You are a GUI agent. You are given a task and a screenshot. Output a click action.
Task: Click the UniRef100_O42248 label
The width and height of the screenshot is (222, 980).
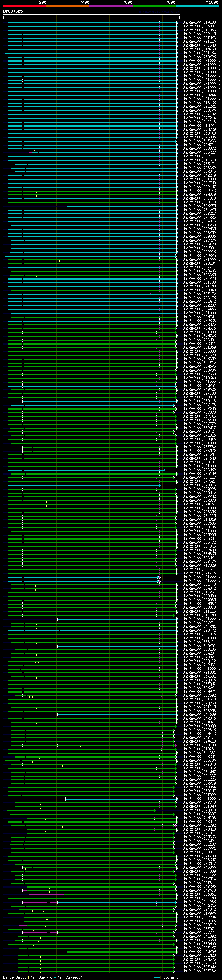click(199, 122)
